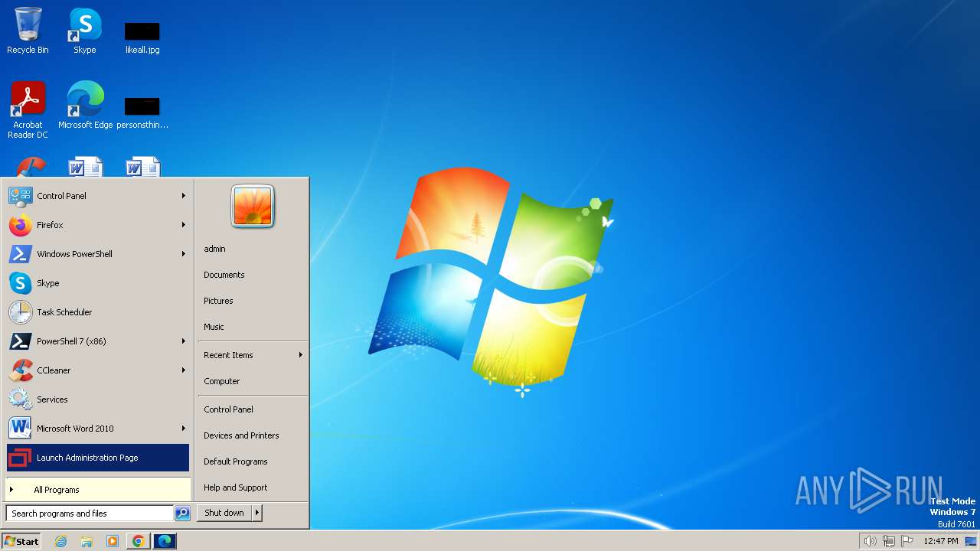Click the Show desktop tray icon

click(971, 541)
